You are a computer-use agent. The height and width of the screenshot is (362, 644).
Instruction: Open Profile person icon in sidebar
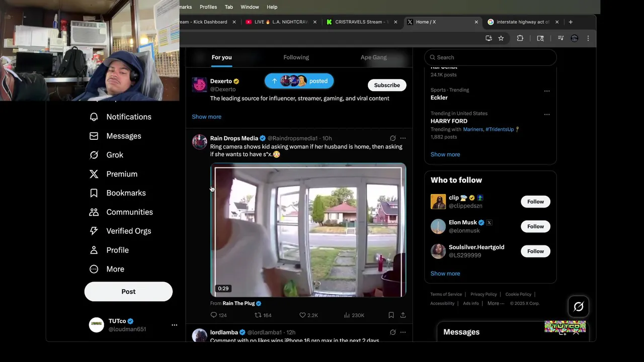(x=94, y=250)
